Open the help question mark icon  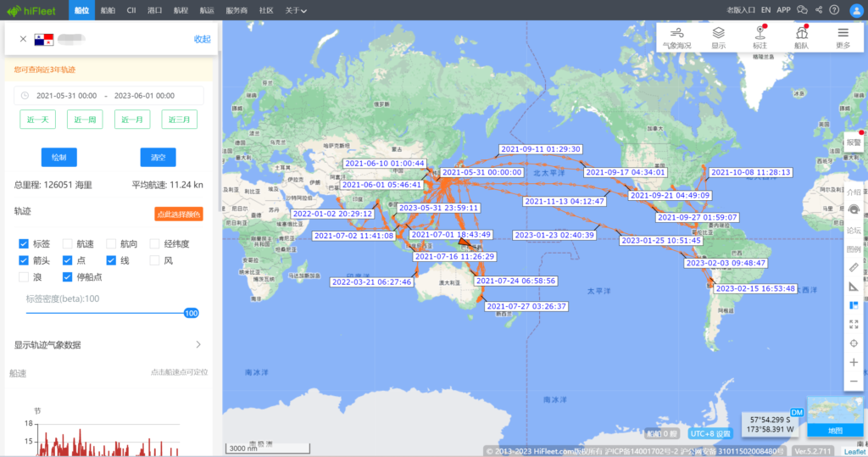(834, 10)
